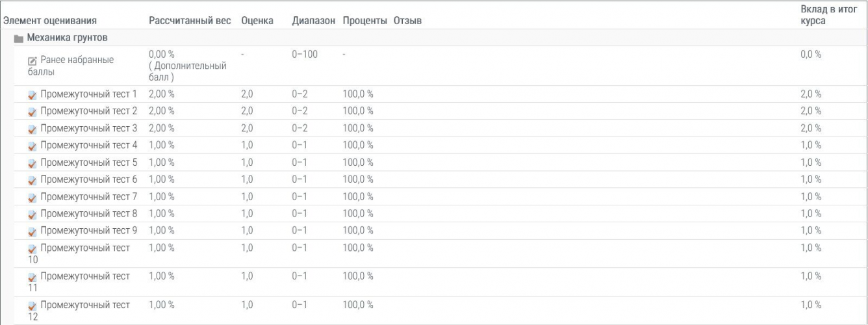
Task: Collapse the Механика грунтов category row
Action: [66, 38]
